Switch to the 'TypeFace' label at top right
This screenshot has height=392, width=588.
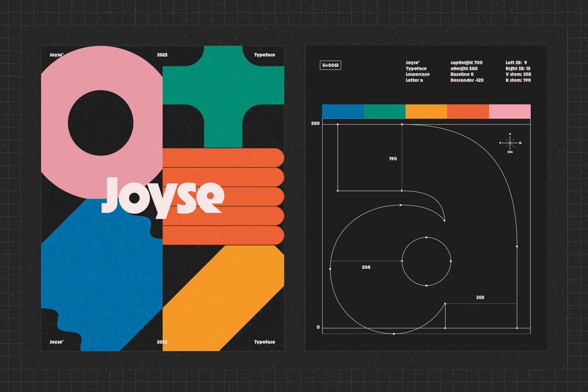pyautogui.click(x=265, y=55)
